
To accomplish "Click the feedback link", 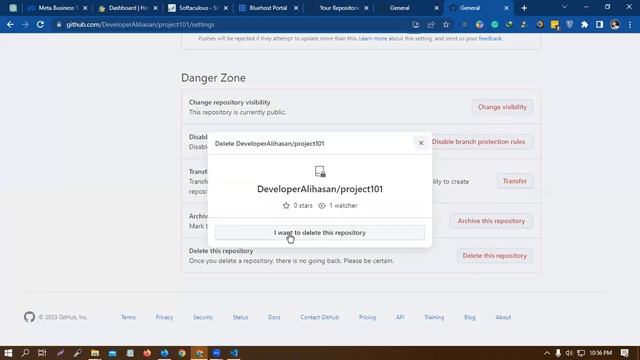I will point(490,38).
